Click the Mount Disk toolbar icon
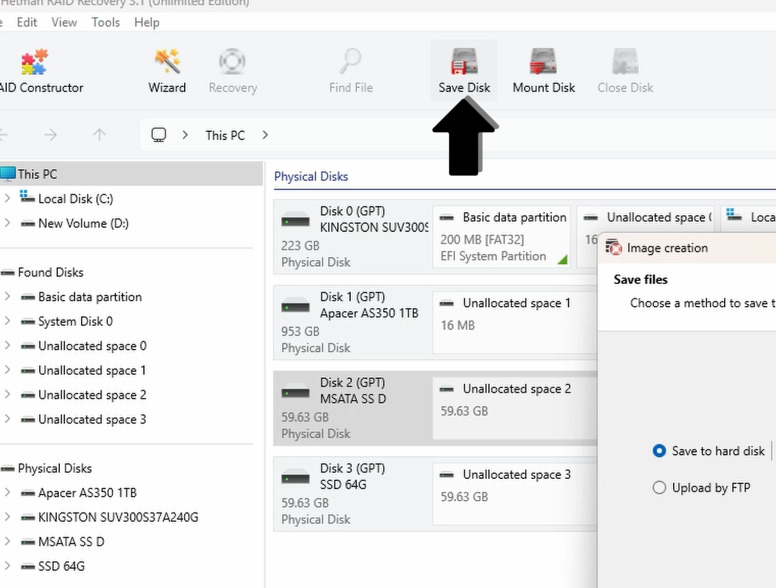The width and height of the screenshot is (776, 588). tap(543, 61)
